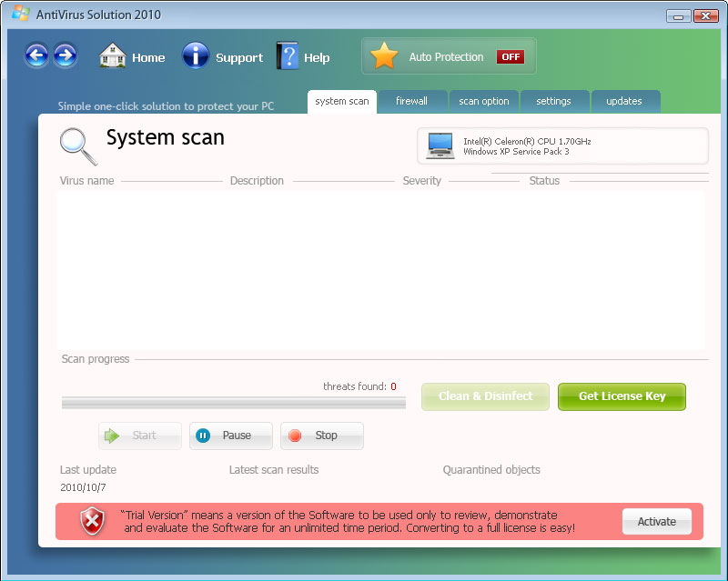Click the laptop computer info icon
This screenshot has height=581, width=728.
point(440,145)
